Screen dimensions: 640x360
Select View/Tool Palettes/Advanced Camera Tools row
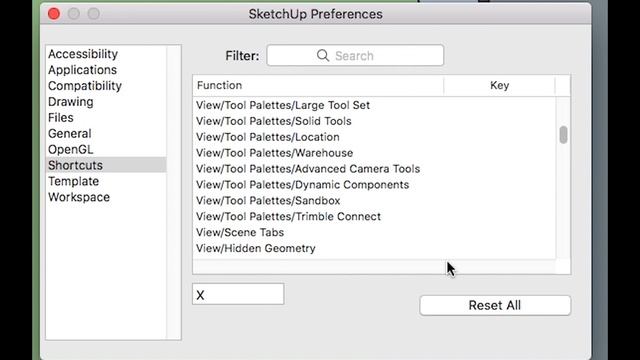coord(374,169)
